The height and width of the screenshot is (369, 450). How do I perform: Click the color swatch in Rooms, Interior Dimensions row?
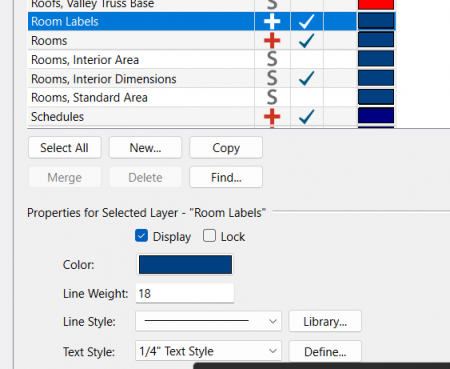click(x=376, y=78)
